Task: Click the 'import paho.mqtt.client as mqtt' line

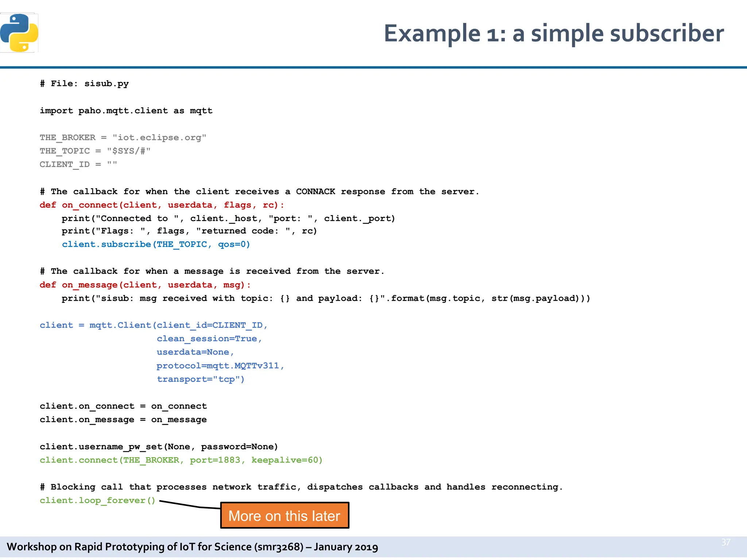Action: [126, 110]
